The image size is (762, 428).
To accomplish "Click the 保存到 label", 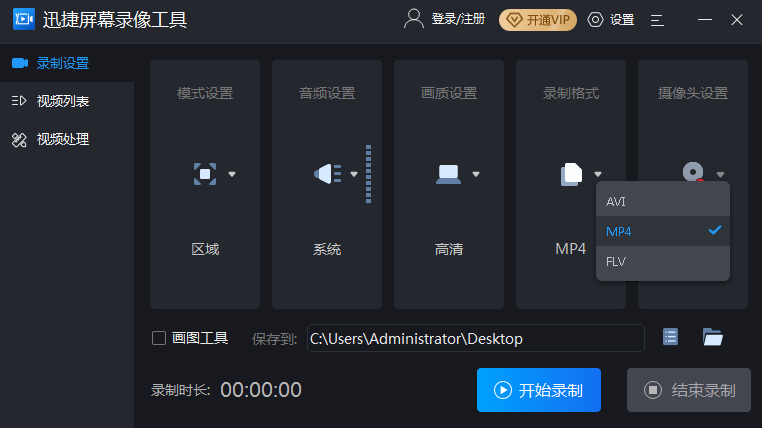I will (274, 339).
